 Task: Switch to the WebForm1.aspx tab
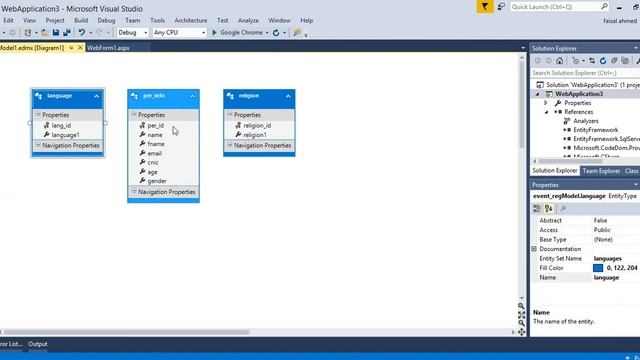108,48
